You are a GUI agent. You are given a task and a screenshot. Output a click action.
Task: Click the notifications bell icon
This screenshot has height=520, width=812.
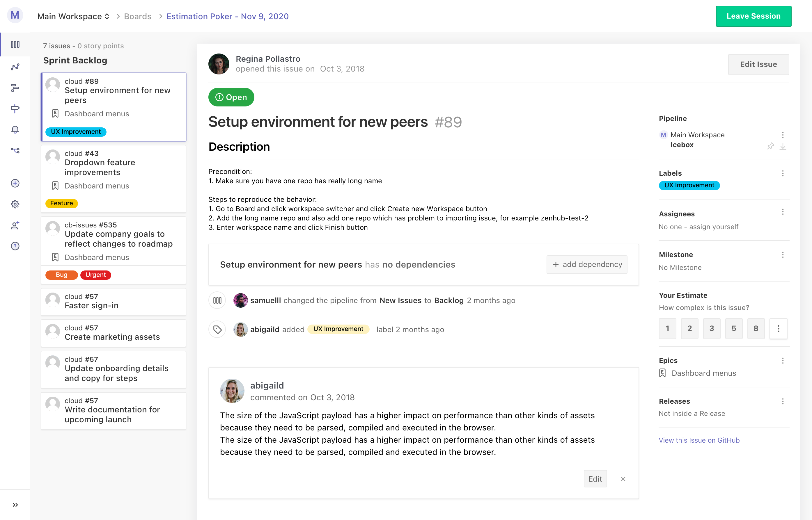[15, 130]
